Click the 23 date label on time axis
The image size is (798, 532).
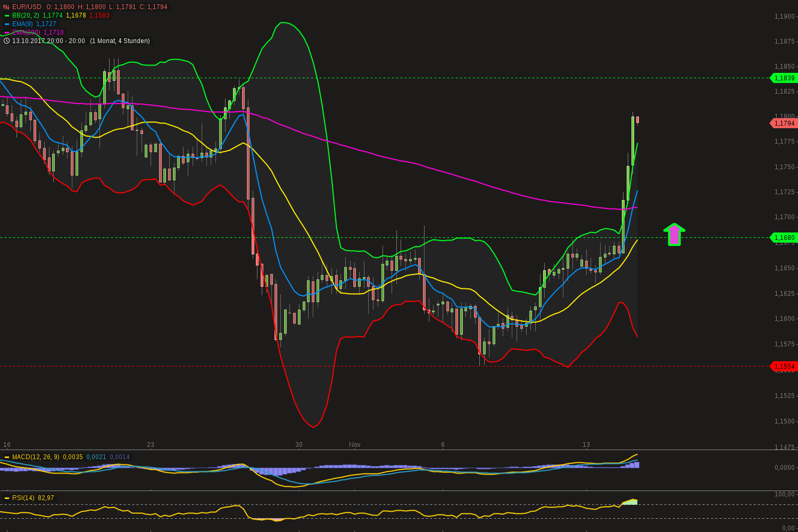[x=151, y=445]
